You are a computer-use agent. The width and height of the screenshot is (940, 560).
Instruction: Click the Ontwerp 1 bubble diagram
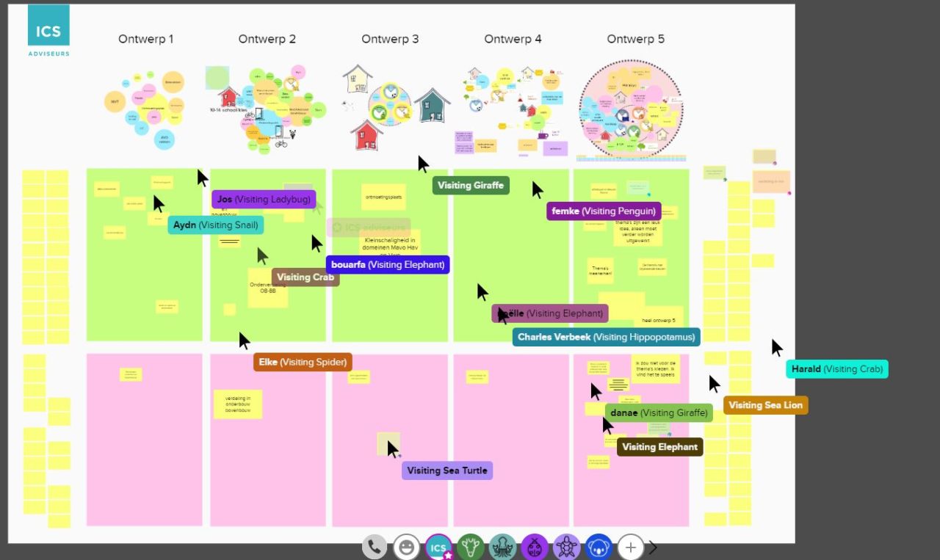click(x=145, y=109)
